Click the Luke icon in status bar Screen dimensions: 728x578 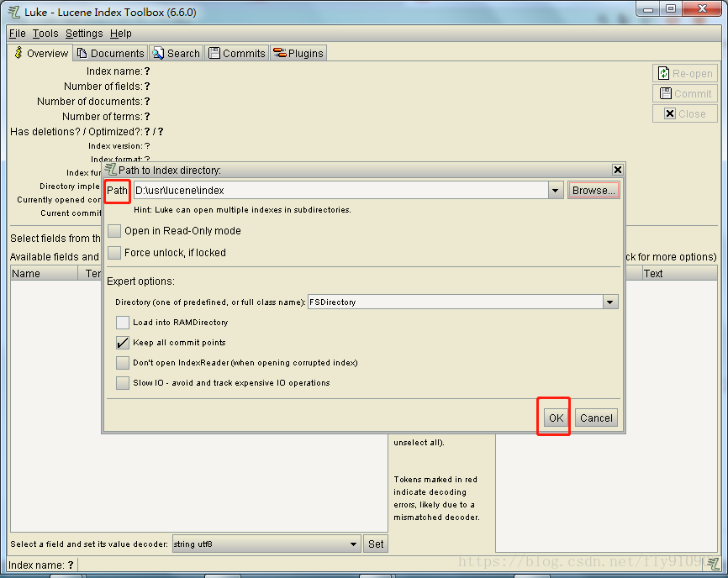tap(713, 564)
